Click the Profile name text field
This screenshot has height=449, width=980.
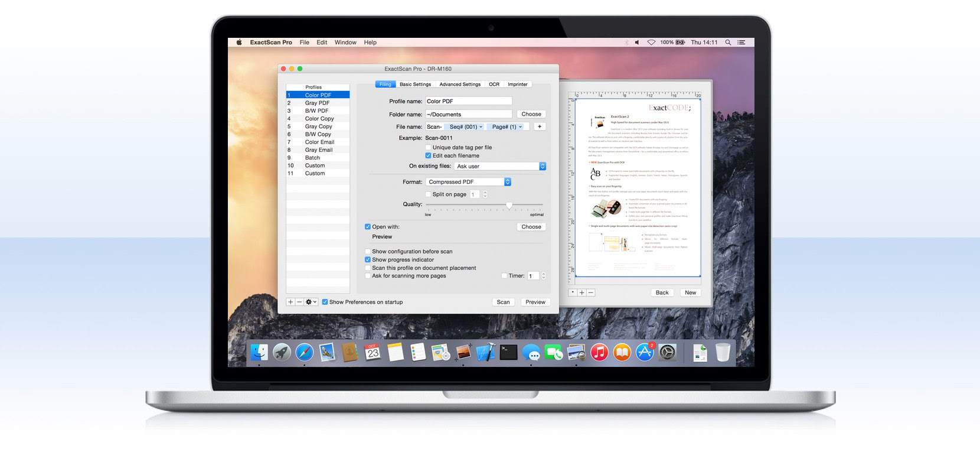tap(469, 101)
